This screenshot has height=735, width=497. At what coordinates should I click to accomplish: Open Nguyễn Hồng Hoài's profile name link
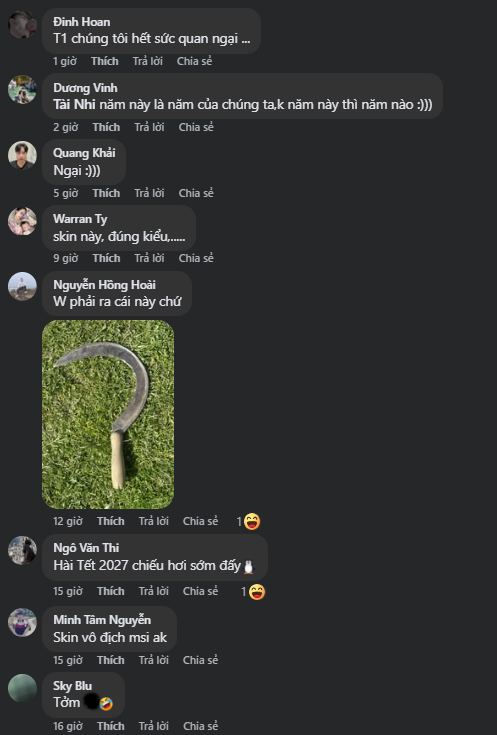105,285
